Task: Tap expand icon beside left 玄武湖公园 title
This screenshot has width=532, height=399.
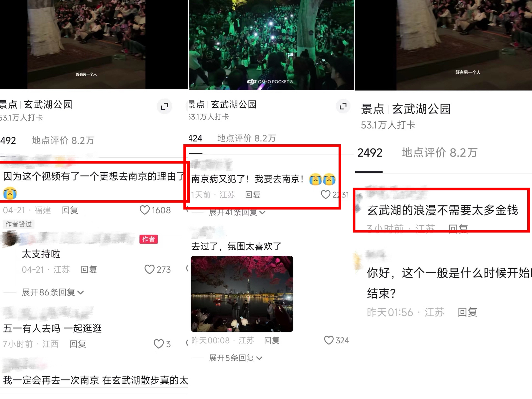Action: (x=165, y=106)
